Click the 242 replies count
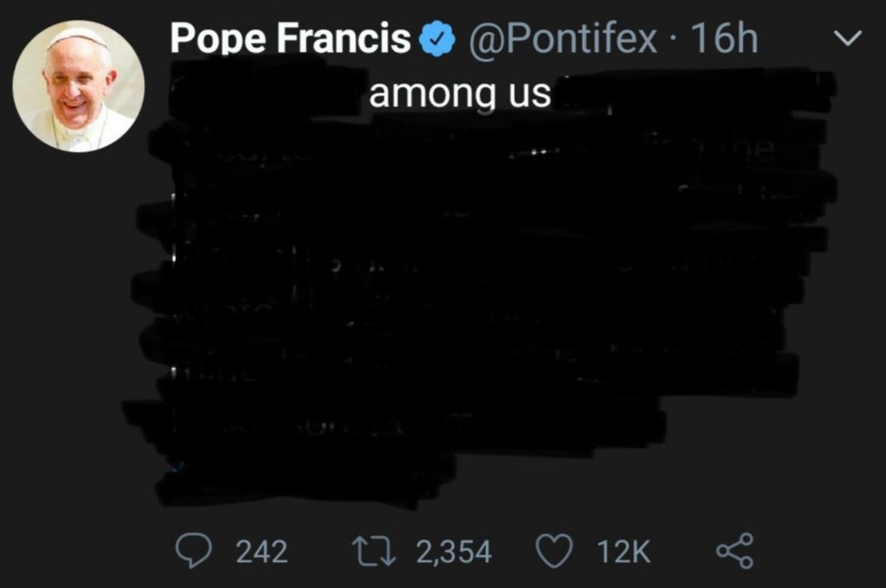Screen dimensions: 886x588 click(262, 552)
